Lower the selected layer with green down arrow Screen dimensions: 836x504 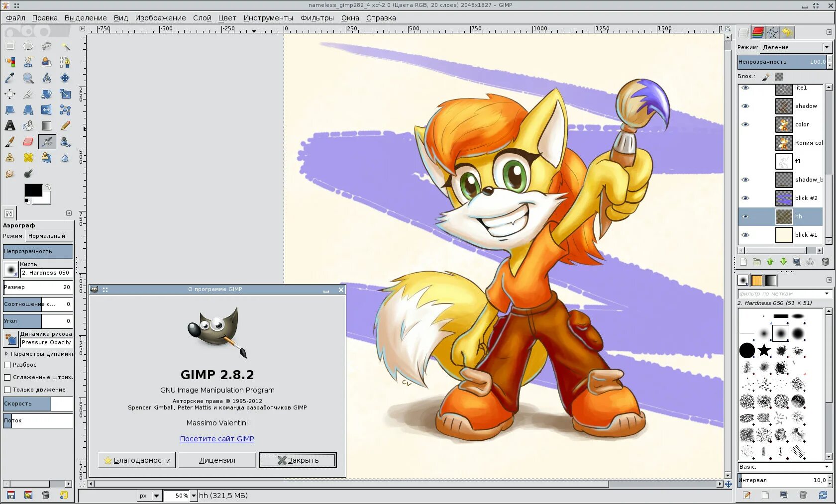click(x=784, y=262)
